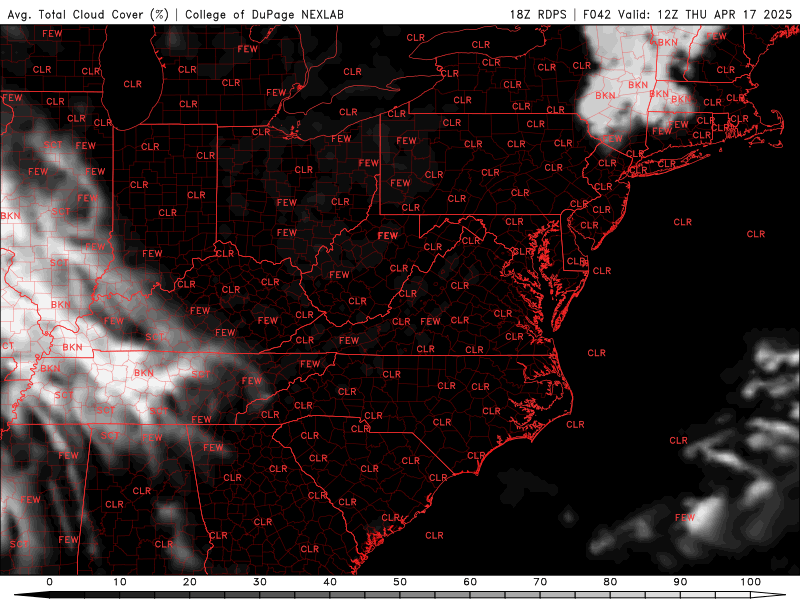The width and height of the screenshot is (800, 600).
Task: Click 'College of DuPage NEXLAB' header text
Action: [264, 14]
